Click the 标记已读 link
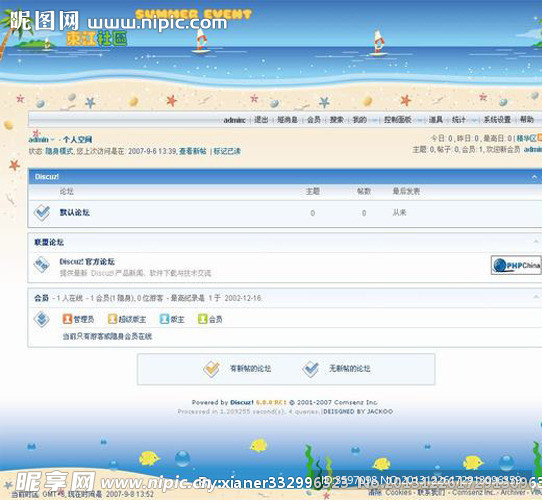 (x=227, y=151)
